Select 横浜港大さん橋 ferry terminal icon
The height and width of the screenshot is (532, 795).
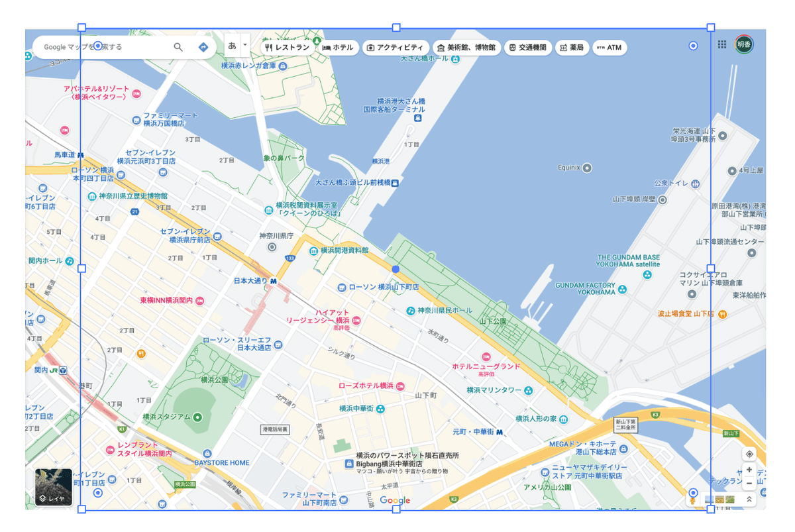(417, 118)
